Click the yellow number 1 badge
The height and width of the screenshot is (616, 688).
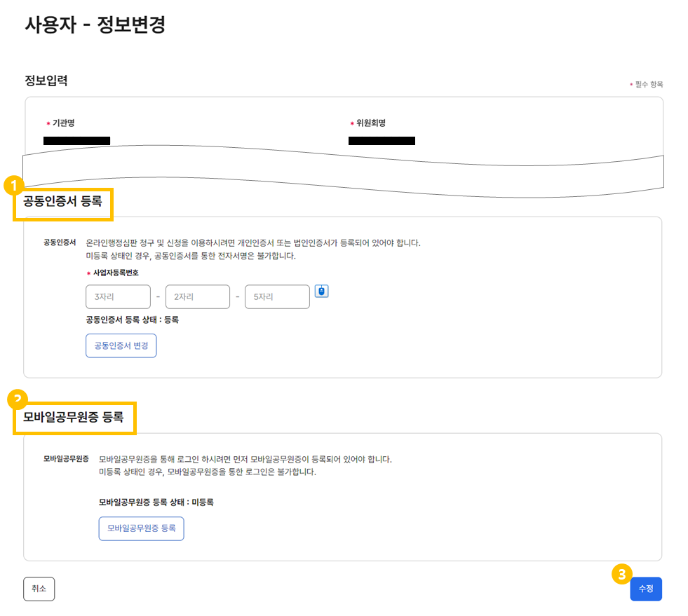point(14,186)
